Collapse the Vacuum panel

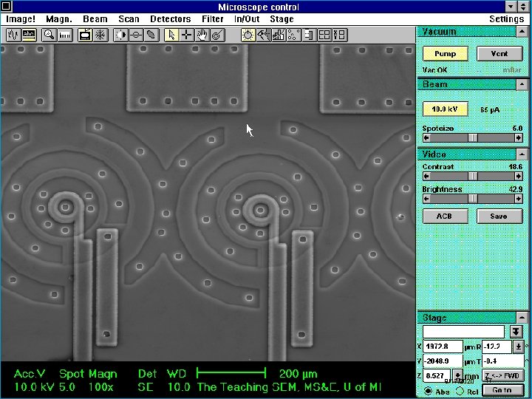tap(522, 33)
